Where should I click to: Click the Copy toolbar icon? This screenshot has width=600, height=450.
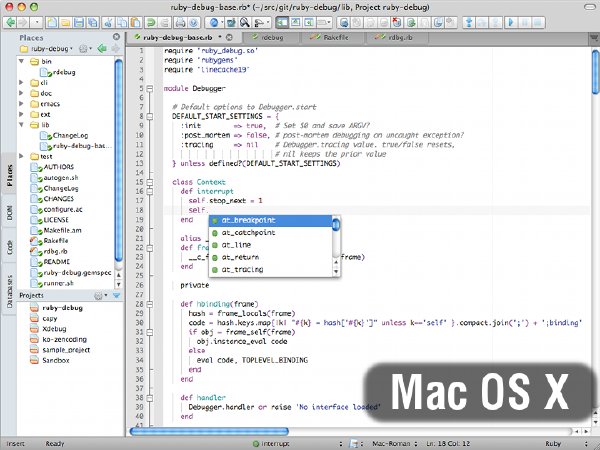(122, 22)
